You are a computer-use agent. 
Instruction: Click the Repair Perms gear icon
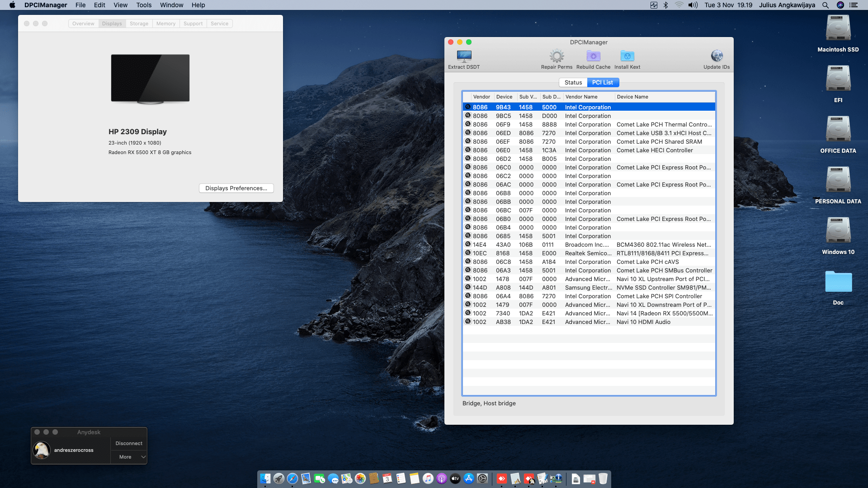click(557, 56)
